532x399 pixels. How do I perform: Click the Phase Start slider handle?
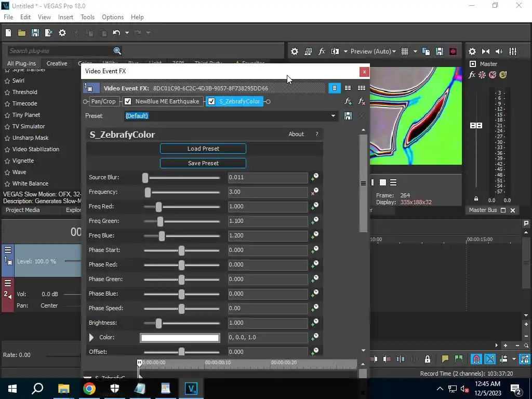click(181, 250)
